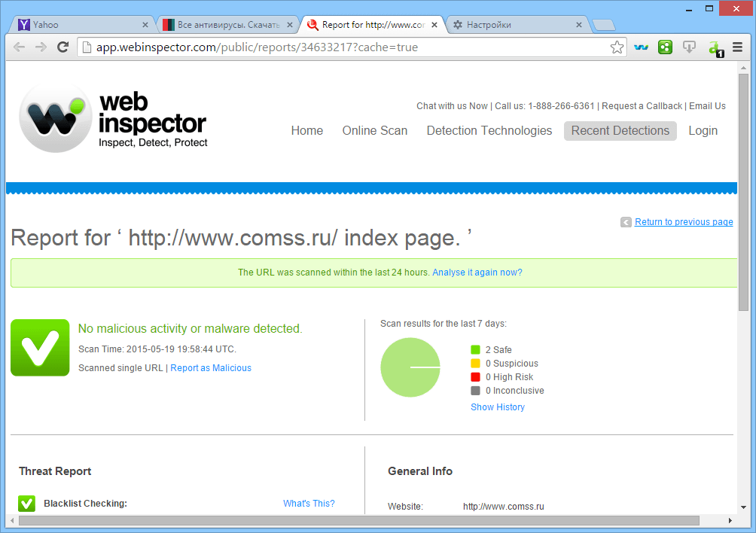Screen dimensions: 756x533
Task: Click the Yahoo tab favicon
Action: tap(23, 25)
